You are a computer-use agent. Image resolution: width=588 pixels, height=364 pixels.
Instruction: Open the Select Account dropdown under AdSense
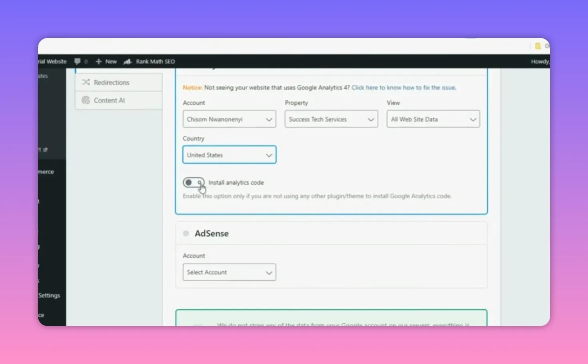tap(229, 272)
